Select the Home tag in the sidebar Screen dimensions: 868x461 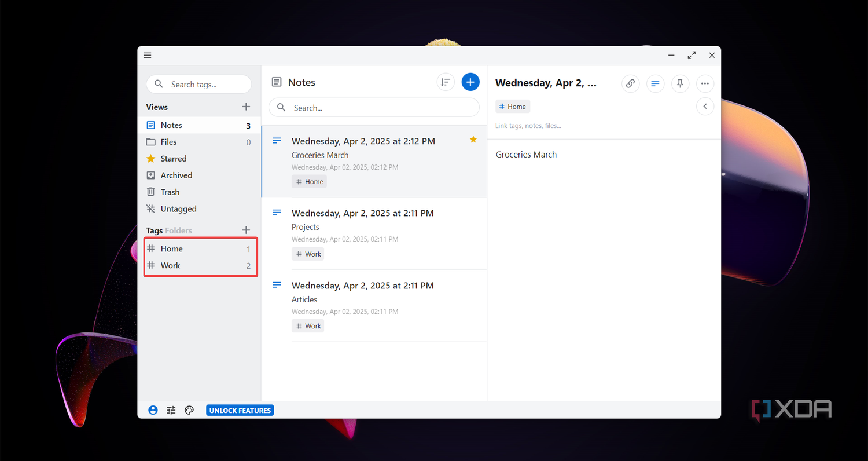200,248
